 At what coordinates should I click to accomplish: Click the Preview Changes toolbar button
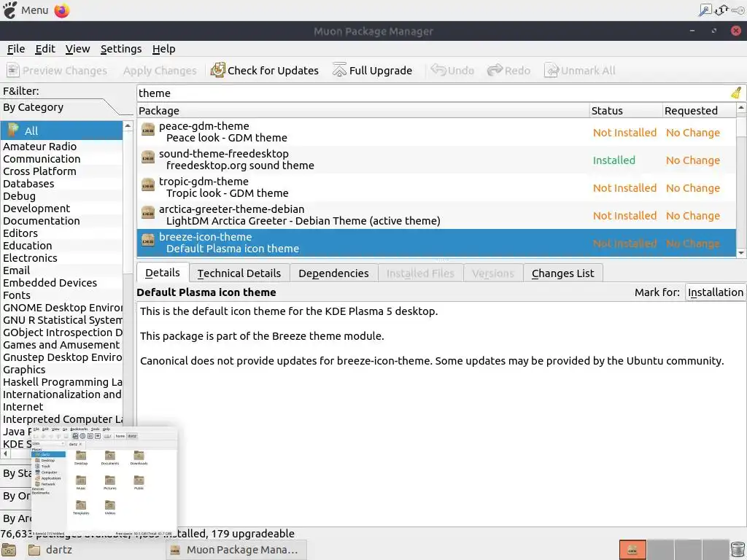[57, 71]
